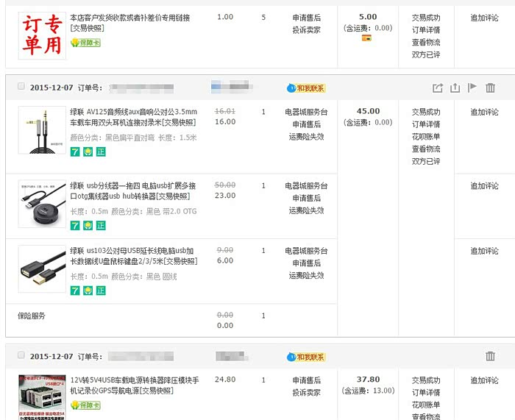The height and width of the screenshot is (420, 515).
Task: Click the share icon on first 2015-12-07 order
Action: (x=438, y=88)
